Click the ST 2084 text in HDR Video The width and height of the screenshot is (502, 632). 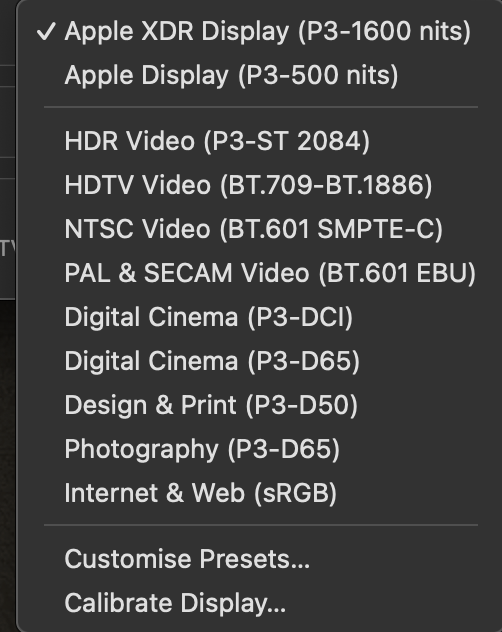point(309,141)
